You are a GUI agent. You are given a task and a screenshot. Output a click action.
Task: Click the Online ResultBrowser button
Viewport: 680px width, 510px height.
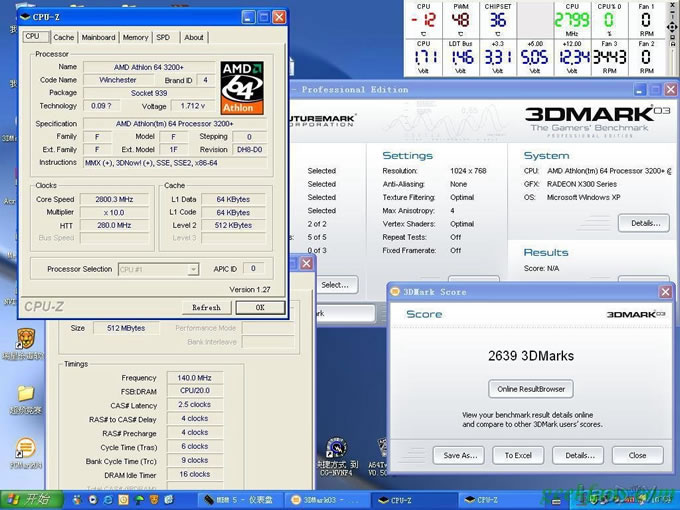[531, 388]
